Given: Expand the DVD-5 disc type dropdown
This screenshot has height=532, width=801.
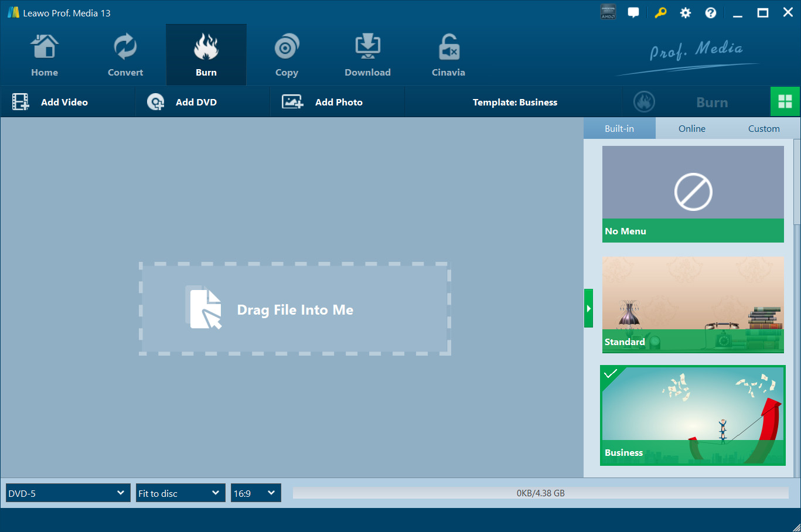Looking at the screenshot, I should (68, 493).
